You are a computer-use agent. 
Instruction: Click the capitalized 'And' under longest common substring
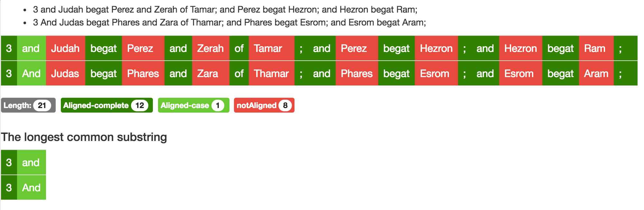[31, 188]
